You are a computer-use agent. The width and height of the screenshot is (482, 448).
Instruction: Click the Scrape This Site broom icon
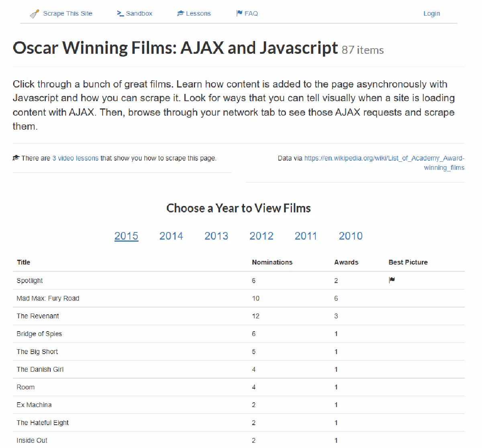35,14
